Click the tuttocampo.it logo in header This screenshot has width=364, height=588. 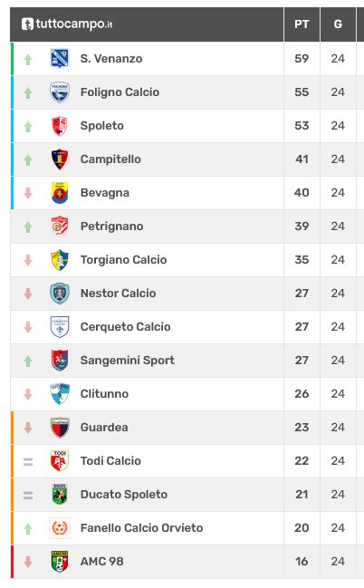[67, 24]
